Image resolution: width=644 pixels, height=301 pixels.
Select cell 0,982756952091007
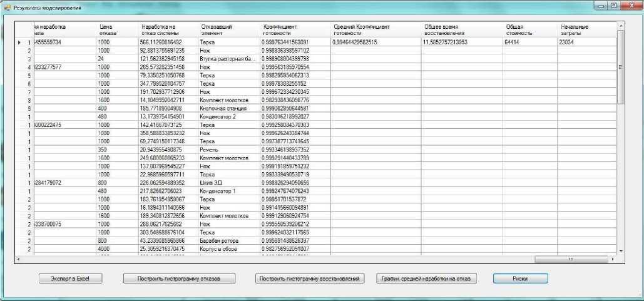tap(295, 249)
